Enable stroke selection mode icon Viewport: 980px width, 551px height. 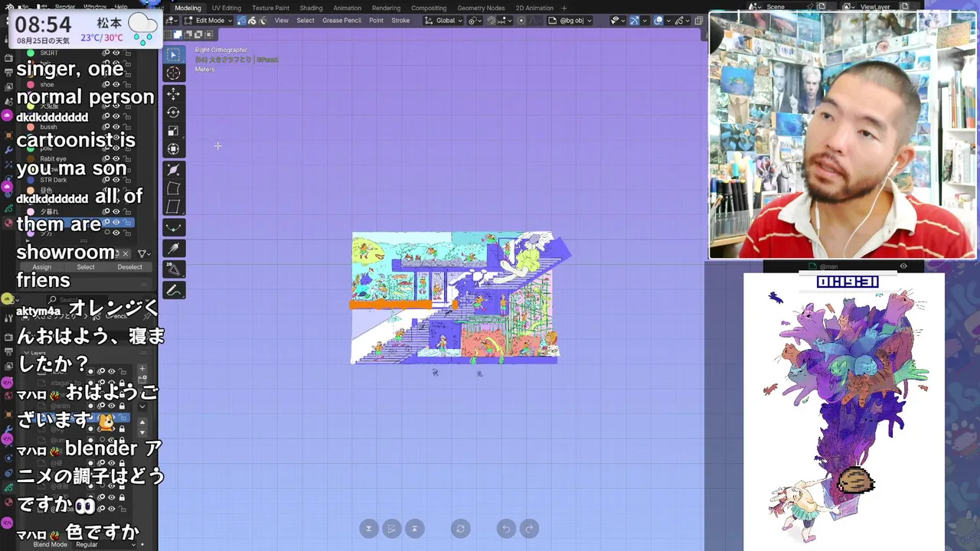[252, 21]
